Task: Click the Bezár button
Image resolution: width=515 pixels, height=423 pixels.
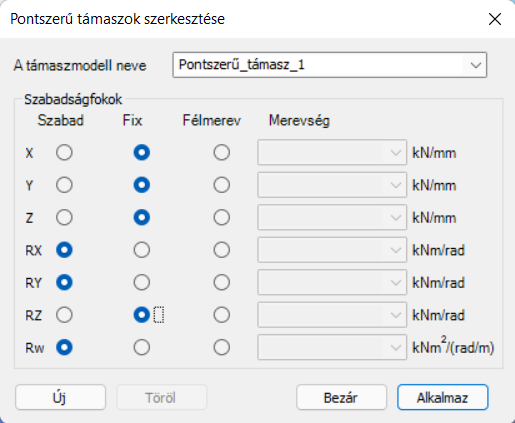Action: 341,397
